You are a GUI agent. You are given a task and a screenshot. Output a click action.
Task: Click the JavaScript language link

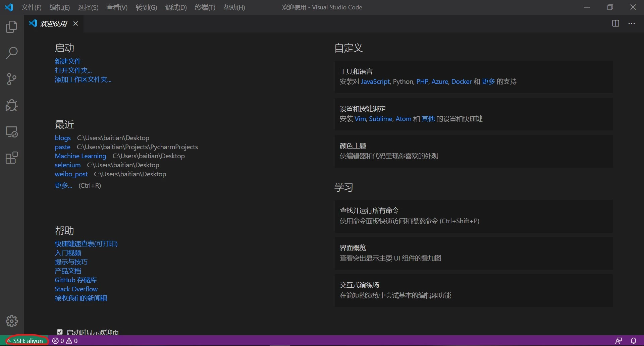(375, 81)
